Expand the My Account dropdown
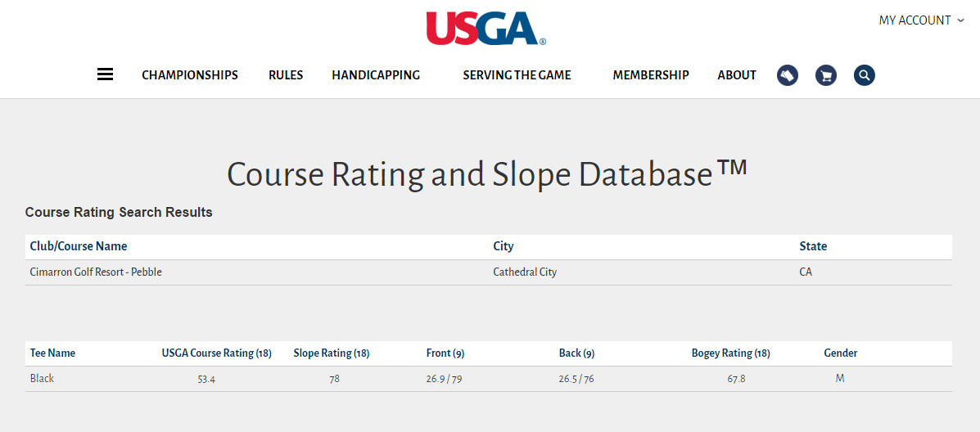Screen dimensions: 980x432 coord(921,20)
